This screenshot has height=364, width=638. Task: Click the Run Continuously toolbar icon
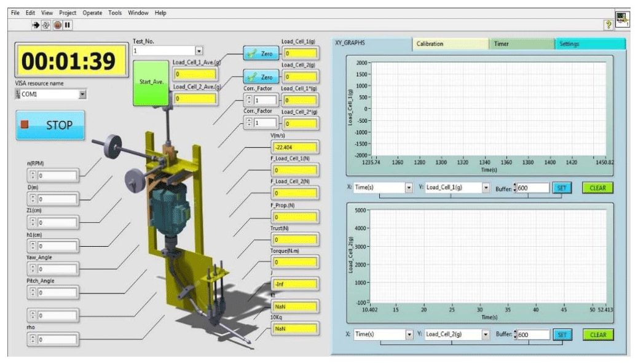coord(47,25)
